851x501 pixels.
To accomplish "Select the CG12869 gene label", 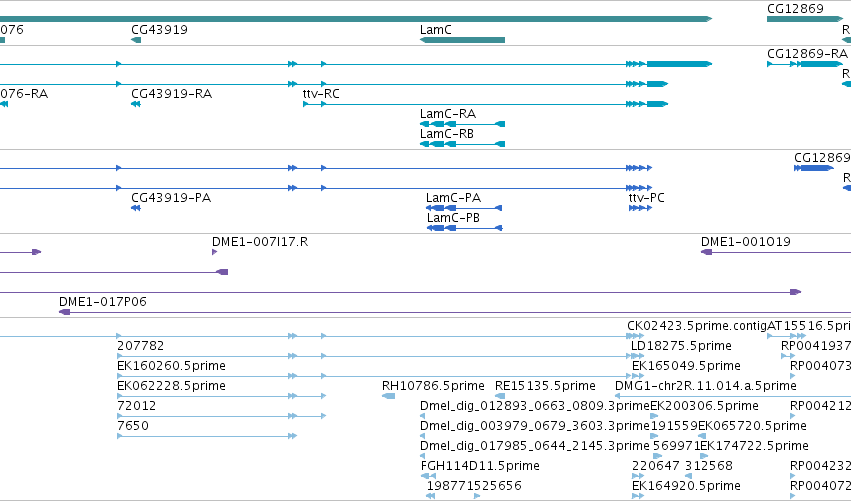I will (795, 9).
